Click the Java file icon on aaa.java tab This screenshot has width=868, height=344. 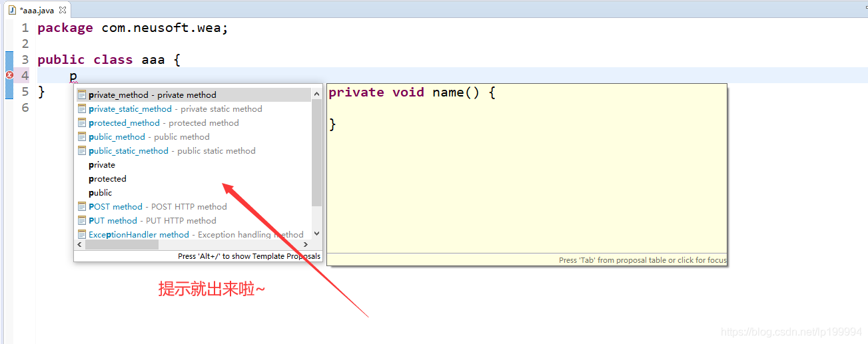pyautogui.click(x=12, y=10)
